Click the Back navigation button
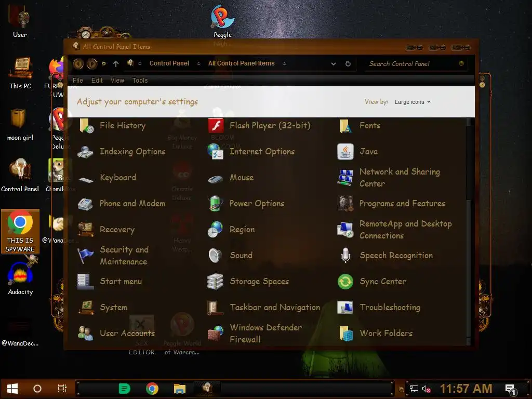Viewport: 532px width, 399px height. tap(78, 64)
